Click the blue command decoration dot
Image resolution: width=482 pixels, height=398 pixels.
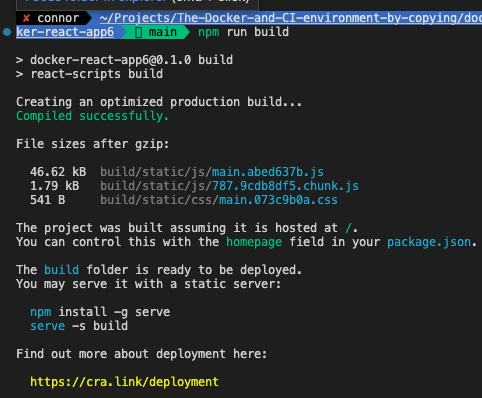[x=7, y=32]
